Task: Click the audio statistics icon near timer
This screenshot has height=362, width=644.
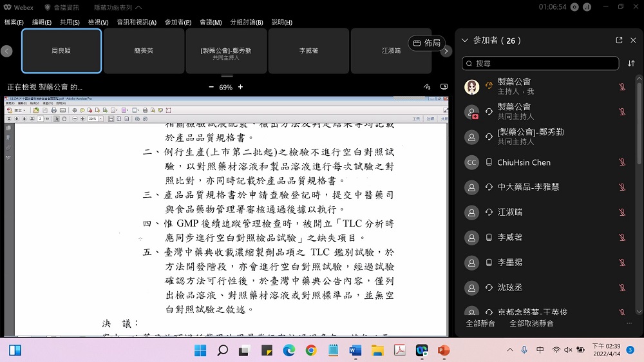Action: pos(587,7)
